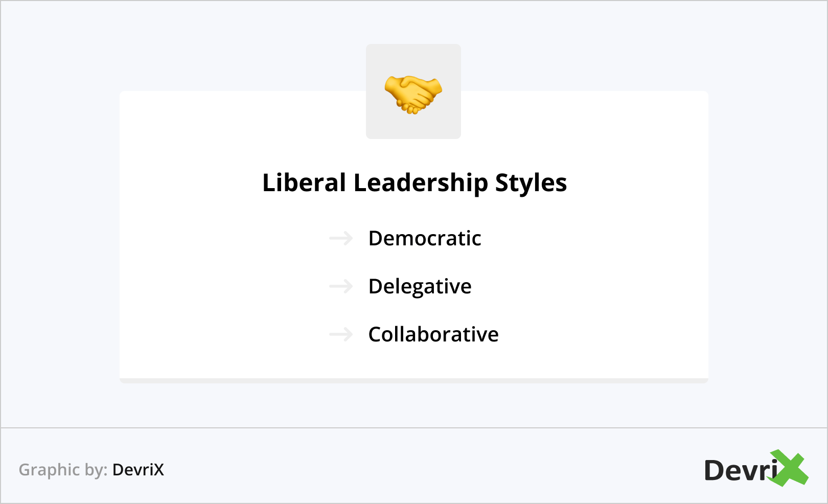Click the word Liberal in the heading

[304, 182]
